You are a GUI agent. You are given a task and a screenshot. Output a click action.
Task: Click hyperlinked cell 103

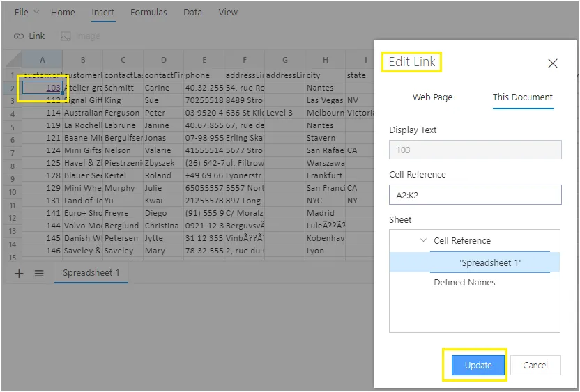53,88
